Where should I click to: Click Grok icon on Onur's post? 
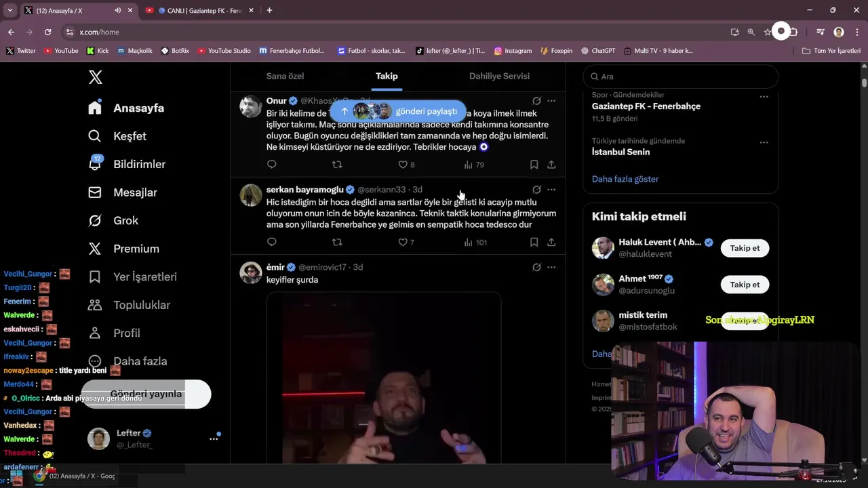tap(536, 101)
